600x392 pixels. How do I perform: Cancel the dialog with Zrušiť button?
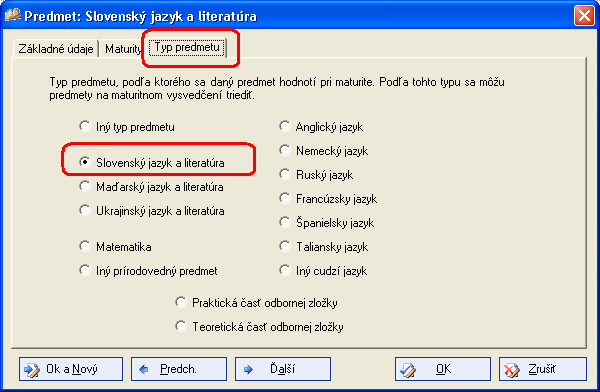coord(543,369)
